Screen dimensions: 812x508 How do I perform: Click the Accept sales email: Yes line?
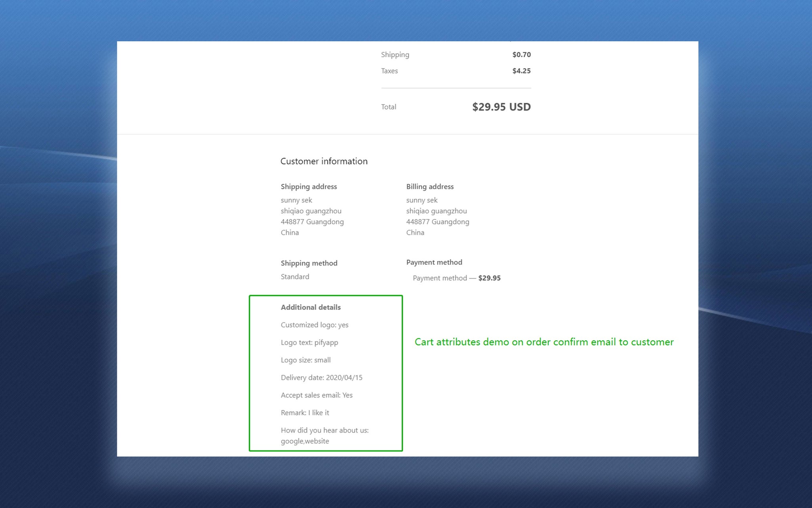tap(316, 395)
